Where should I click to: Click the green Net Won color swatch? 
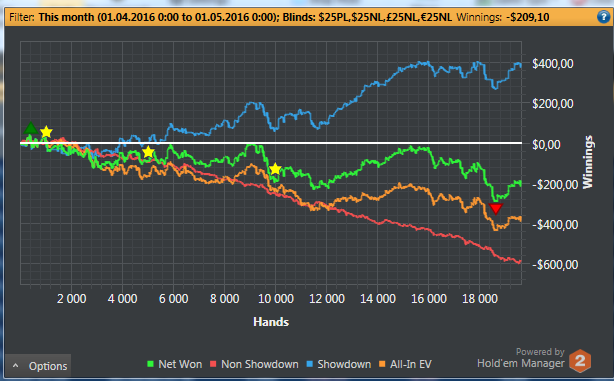coord(150,364)
